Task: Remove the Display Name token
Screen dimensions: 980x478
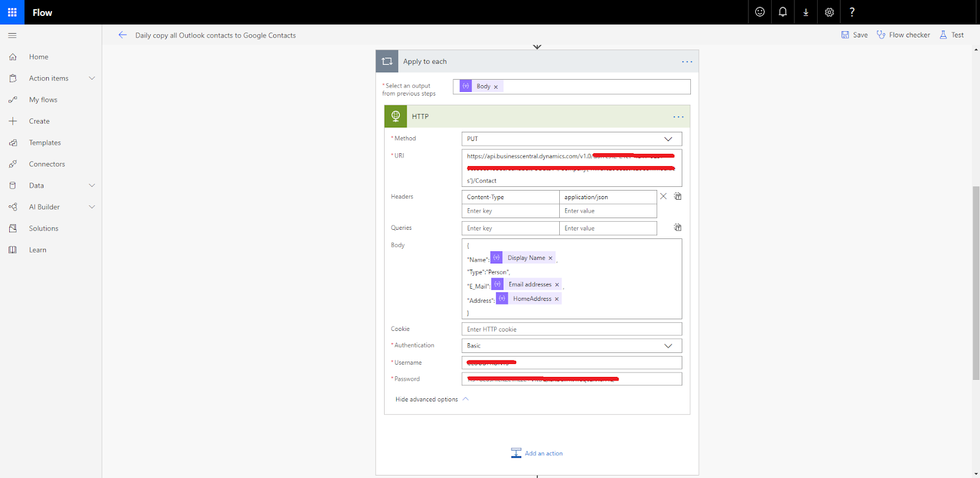Action: tap(551, 258)
